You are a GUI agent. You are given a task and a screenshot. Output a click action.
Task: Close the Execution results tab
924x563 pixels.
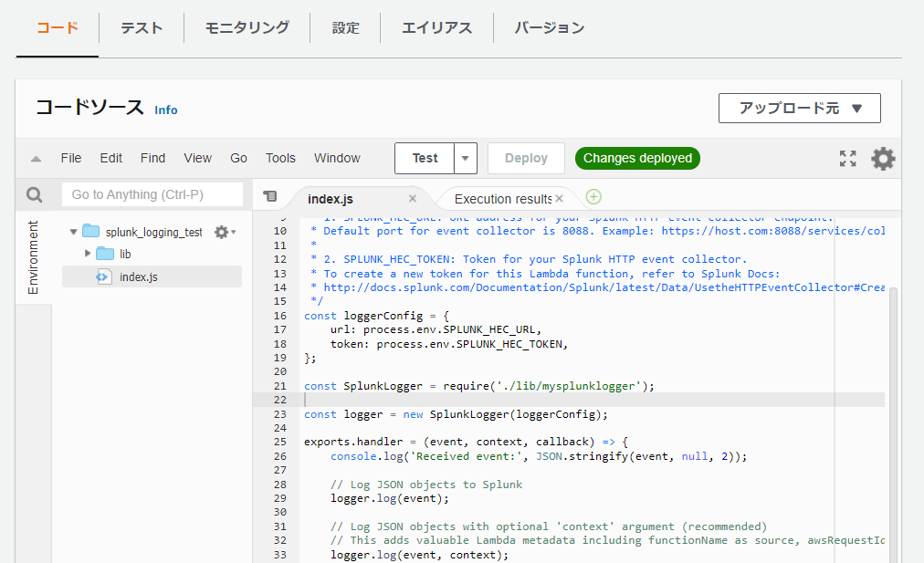[x=559, y=198]
